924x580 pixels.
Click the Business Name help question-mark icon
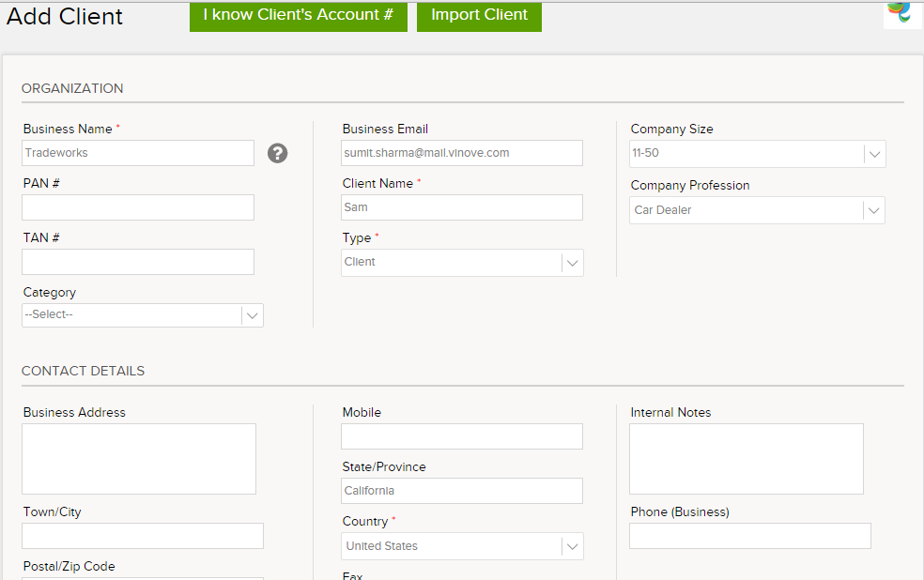click(x=278, y=153)
